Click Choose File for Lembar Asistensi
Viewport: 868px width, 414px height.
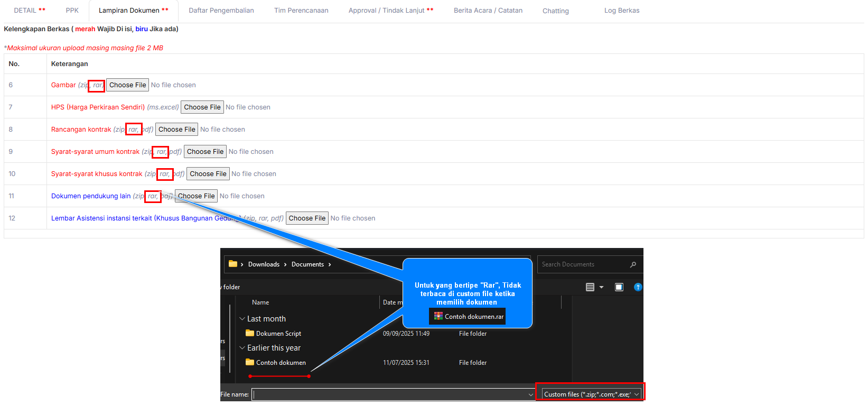307,218
